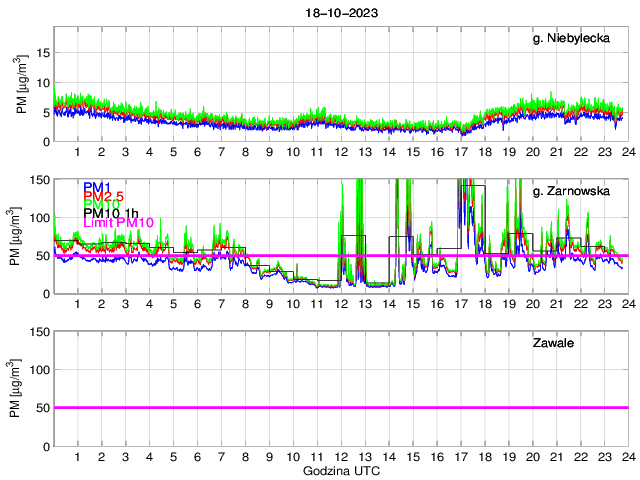The height and width of the screenshot is (480, 640).
Task: Select the g. Niebylecka station label
Action: click(577, 39)
